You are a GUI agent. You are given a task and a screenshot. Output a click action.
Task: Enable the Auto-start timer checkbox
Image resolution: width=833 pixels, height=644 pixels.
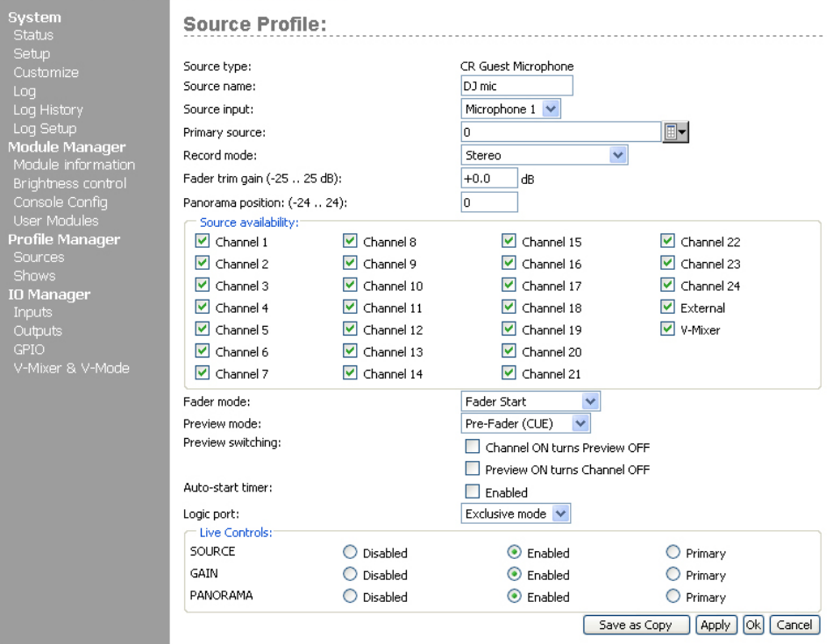tap(473, 492)
